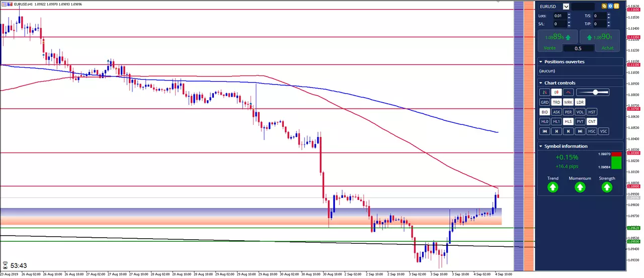Click the S/L input field
Viewport: 644px width, 278px height.
560,24
